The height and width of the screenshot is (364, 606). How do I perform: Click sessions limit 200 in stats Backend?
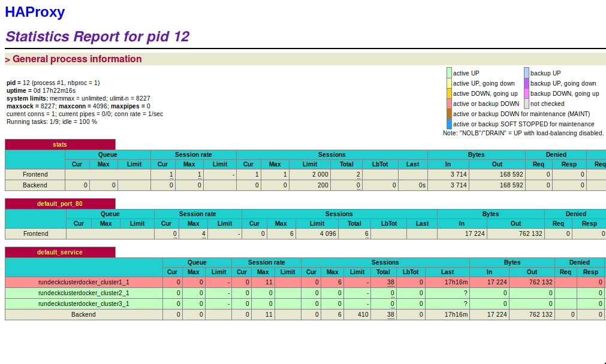[322, 185]
